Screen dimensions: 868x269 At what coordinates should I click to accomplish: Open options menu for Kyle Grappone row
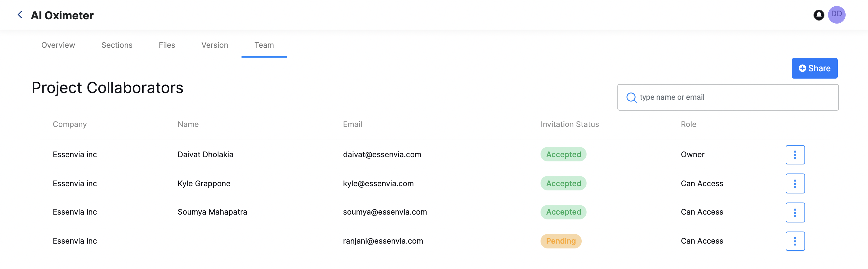(795, 183)
